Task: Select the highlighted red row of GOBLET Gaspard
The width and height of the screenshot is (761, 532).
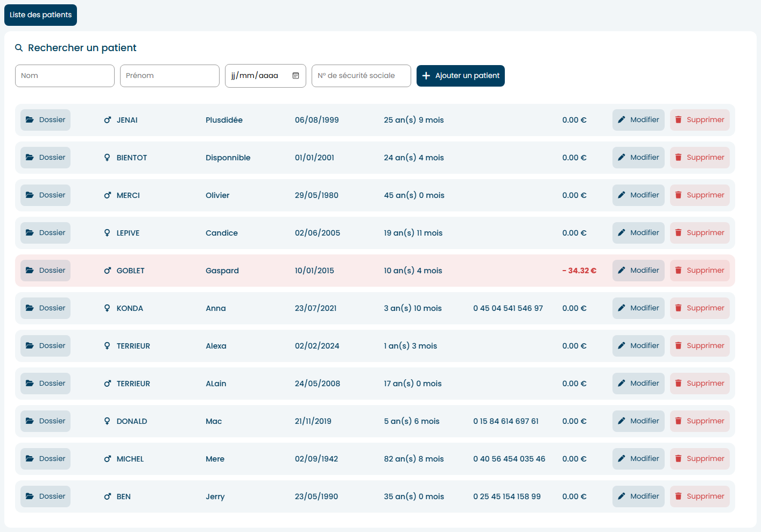Action: [350, 270]
